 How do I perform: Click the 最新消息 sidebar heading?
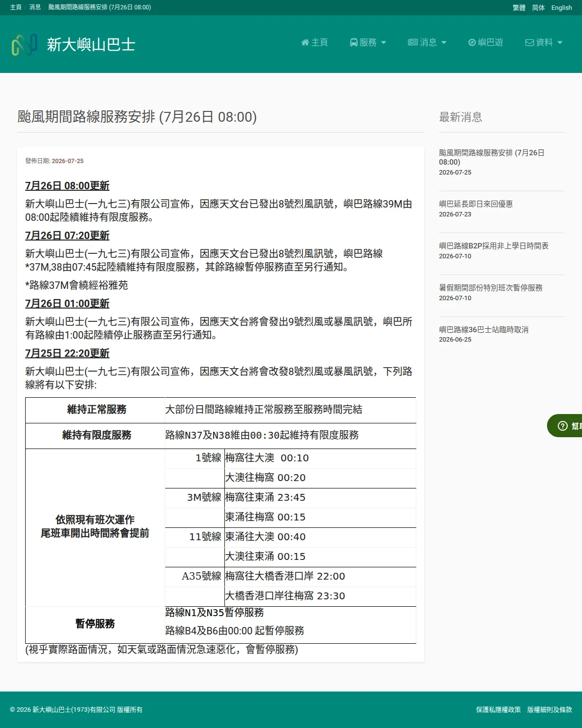[x=461, y=117]
